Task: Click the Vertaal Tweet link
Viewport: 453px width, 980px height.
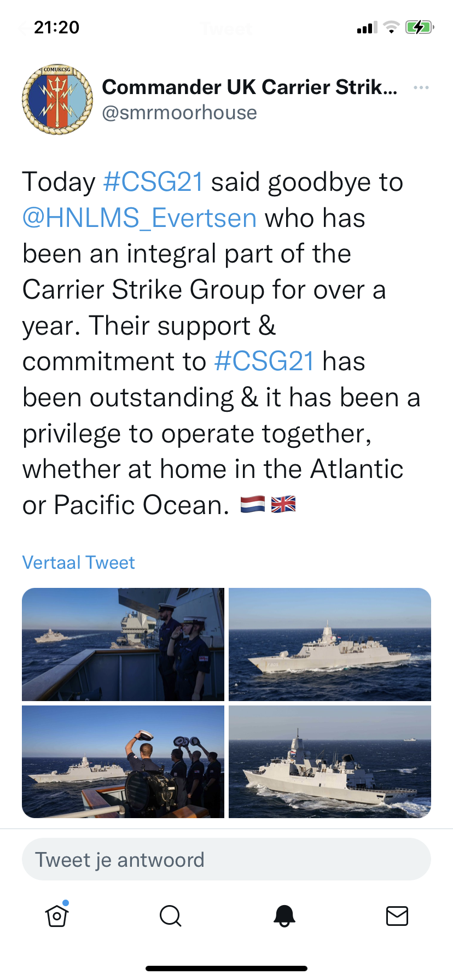Action: 78,562
